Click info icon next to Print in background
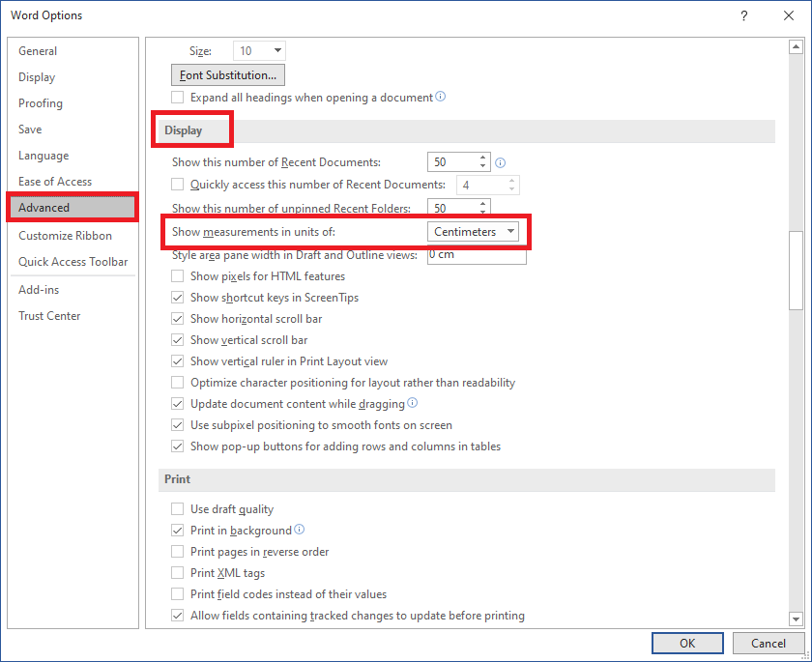Viewport: 812px width, 662px height. pos(300,530)
